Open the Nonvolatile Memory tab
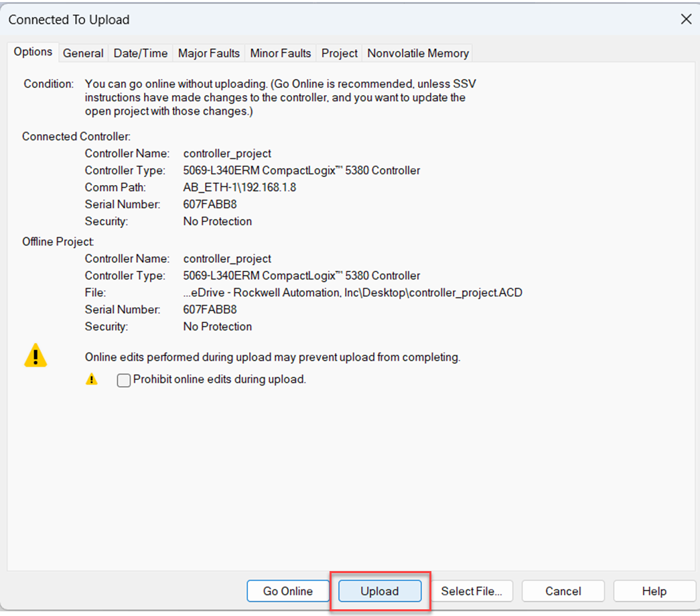 (418, 54)
